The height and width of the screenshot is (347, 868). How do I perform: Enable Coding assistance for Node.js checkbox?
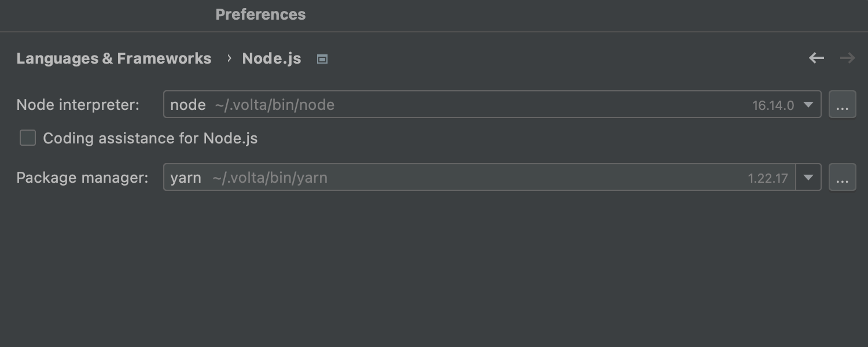(x=28, y=138)
